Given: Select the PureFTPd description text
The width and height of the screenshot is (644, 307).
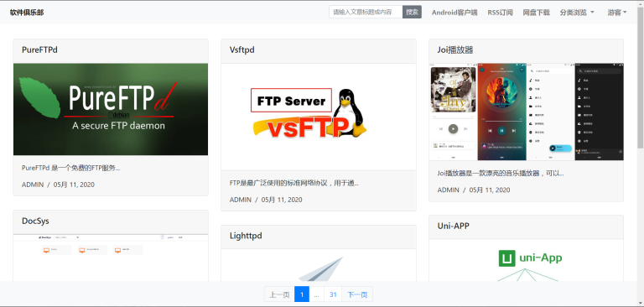Looking at the screenshot, I should click(x=70, y=168).
